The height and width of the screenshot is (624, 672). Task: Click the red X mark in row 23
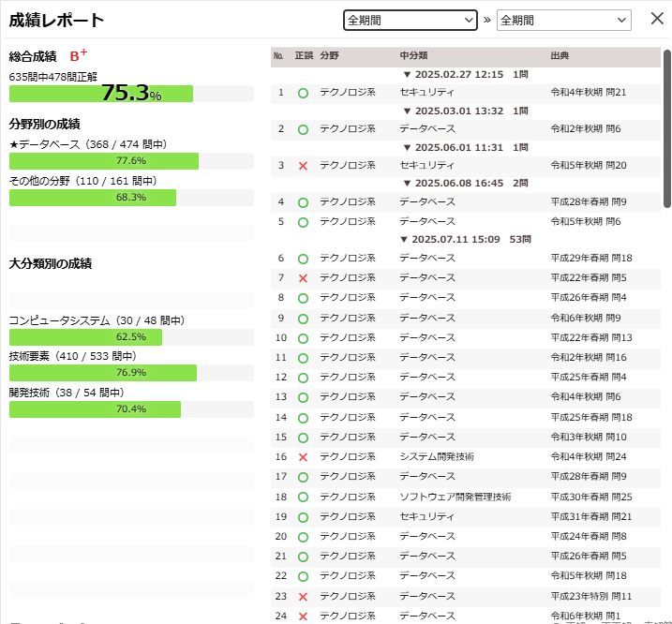(303, 596)
